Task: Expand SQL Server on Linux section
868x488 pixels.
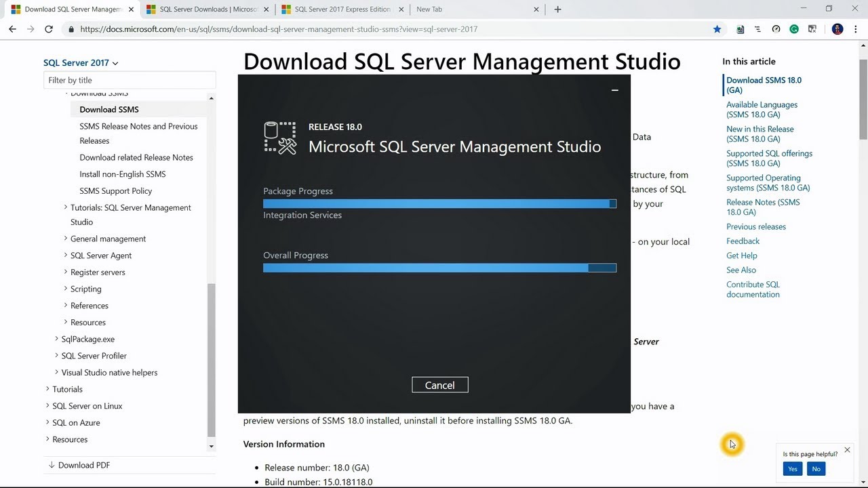Action: pos(47,406)
